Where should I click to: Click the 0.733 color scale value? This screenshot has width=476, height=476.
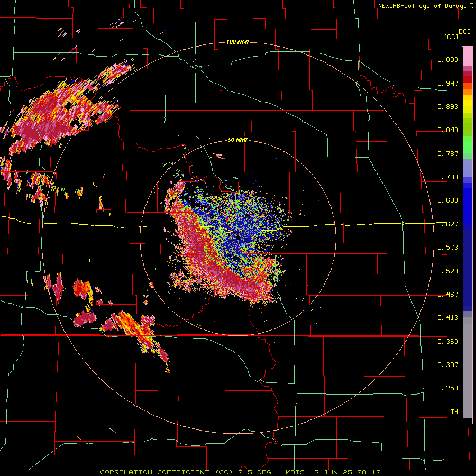[448, 177]
